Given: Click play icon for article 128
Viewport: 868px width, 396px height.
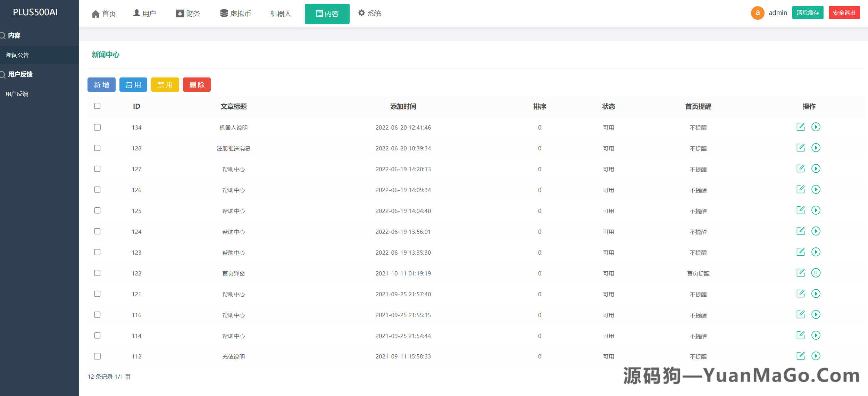Looking at the screenshot, I should (x=816, y=148).
